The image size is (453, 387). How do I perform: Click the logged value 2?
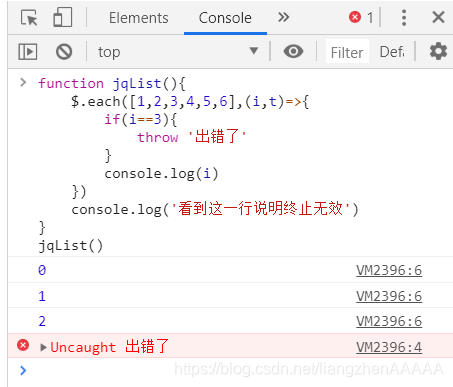tap(42, 321)
